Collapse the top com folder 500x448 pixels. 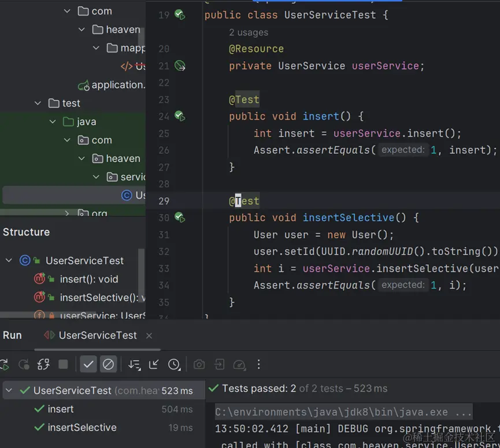tap(67, 11)
